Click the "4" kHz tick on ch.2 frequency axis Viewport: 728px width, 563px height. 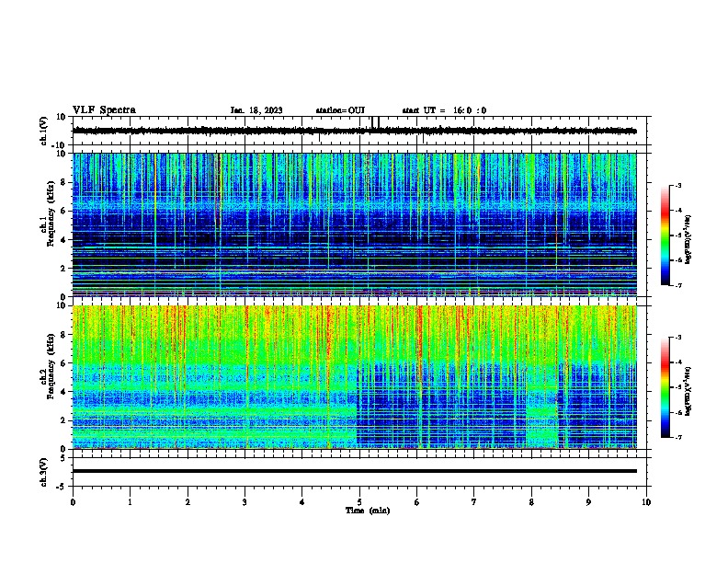point(63,392)
